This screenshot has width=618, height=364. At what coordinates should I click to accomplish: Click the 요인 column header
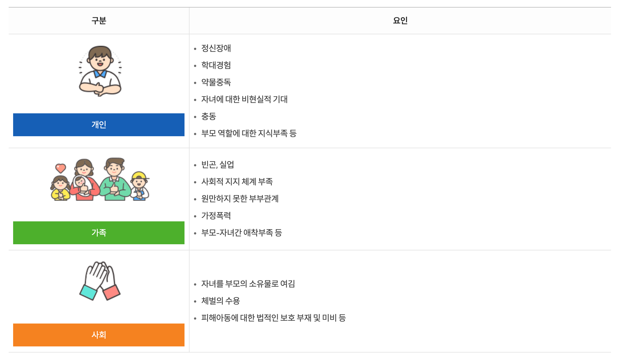tap(400, 21)
